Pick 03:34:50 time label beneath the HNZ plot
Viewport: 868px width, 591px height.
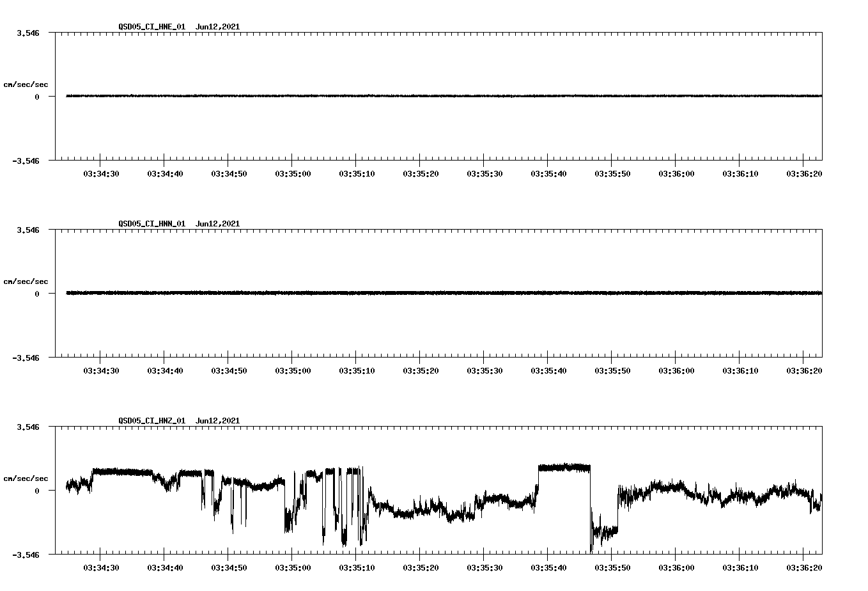(229, 568)
